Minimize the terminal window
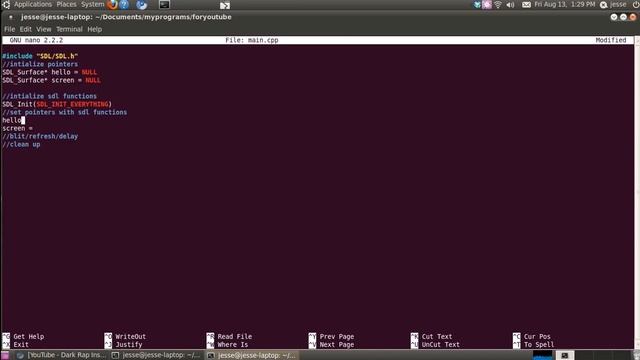The image size is (640, 360). point(614,17)
